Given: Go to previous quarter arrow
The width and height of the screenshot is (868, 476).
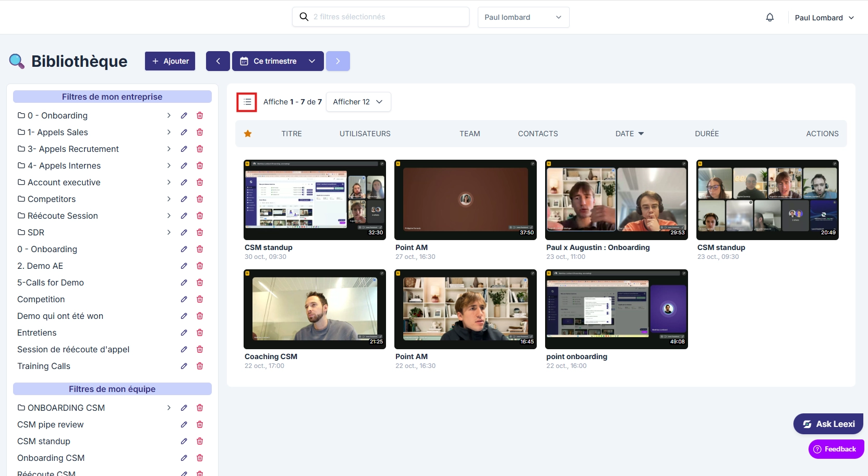Looking at the screenshot, I should pyautogui.click(x=218, y=61).
